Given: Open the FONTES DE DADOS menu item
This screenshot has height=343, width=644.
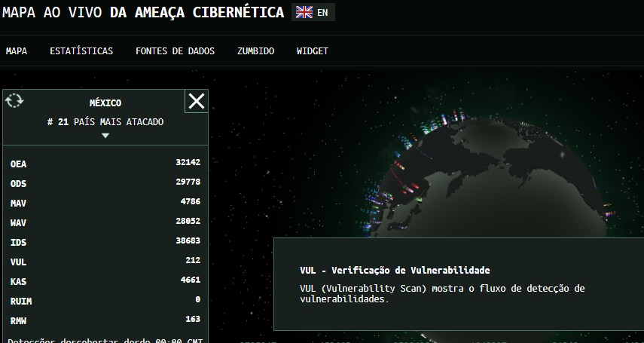Looking at the screenshot, I should coord(175,51).
